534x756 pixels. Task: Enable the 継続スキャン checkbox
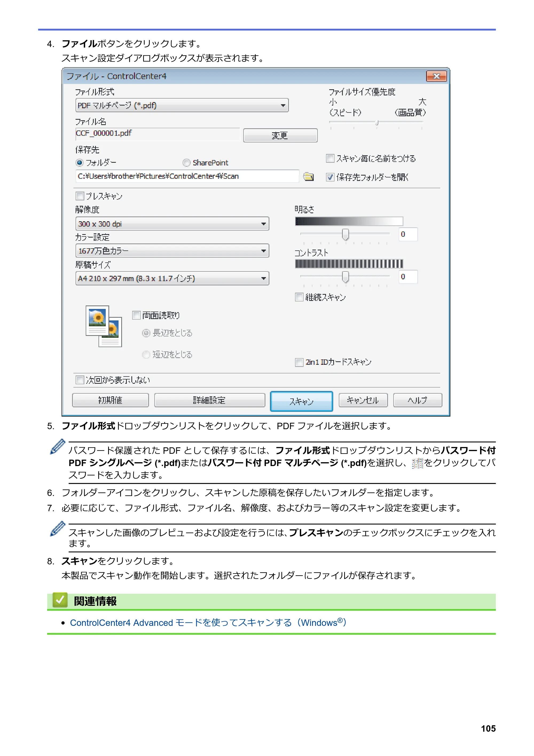pos(299,297)
